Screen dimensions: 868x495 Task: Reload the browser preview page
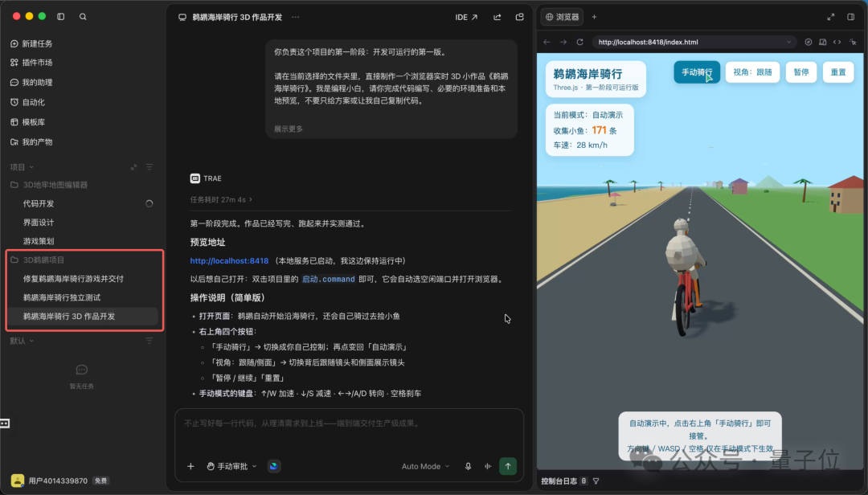tap(579, 42)
